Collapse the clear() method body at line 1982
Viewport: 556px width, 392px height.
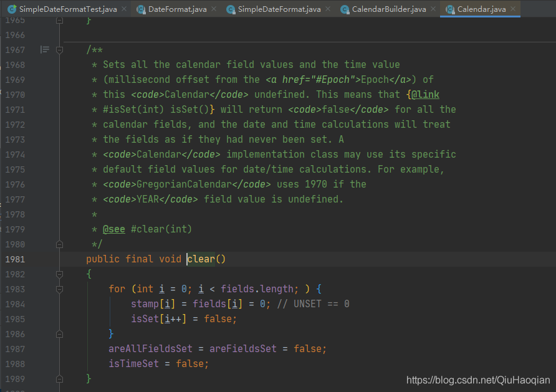[60, 274]
